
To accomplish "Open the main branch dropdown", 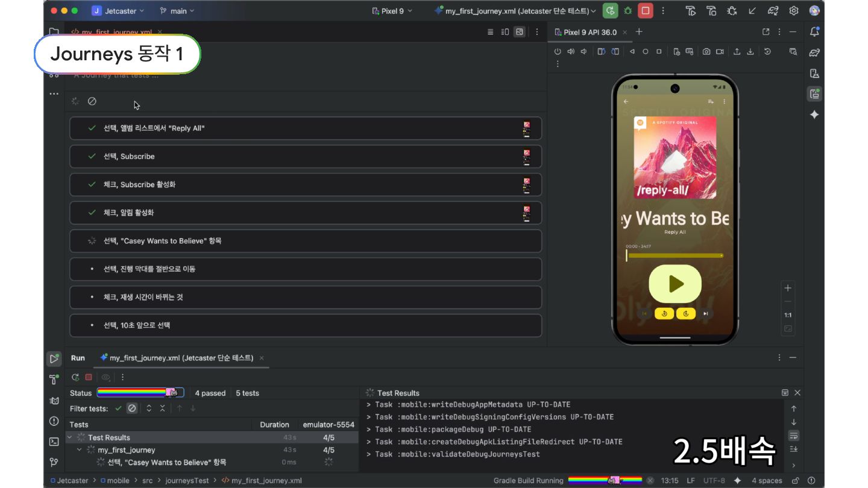I will [x=177, y=11].
